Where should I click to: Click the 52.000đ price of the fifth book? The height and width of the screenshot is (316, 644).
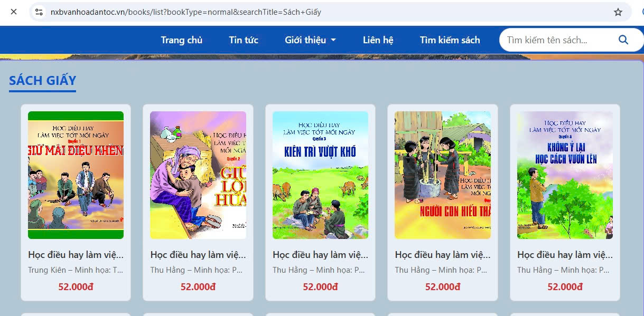(565, 287)
